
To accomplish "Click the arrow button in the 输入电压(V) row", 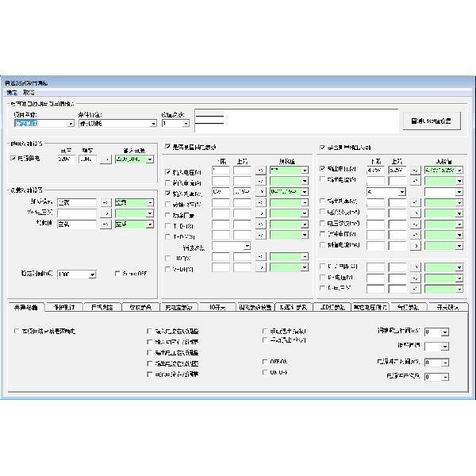I will click(x=260, y=170).
